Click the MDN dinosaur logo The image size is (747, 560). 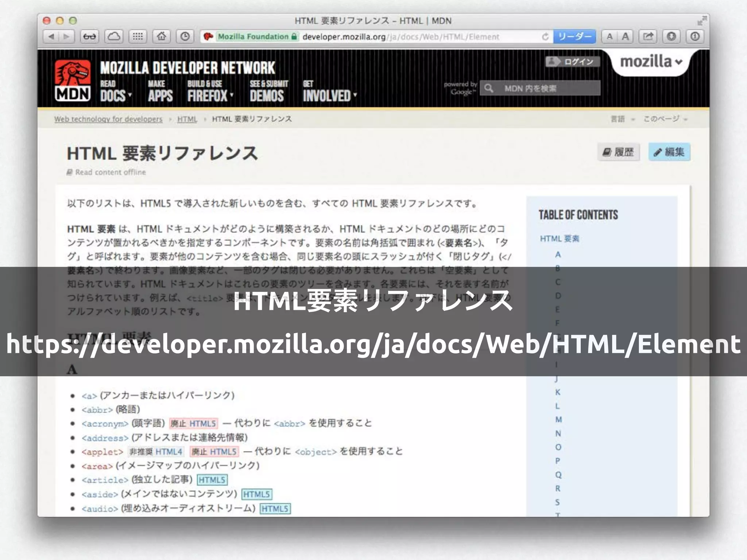pos(73,81)
